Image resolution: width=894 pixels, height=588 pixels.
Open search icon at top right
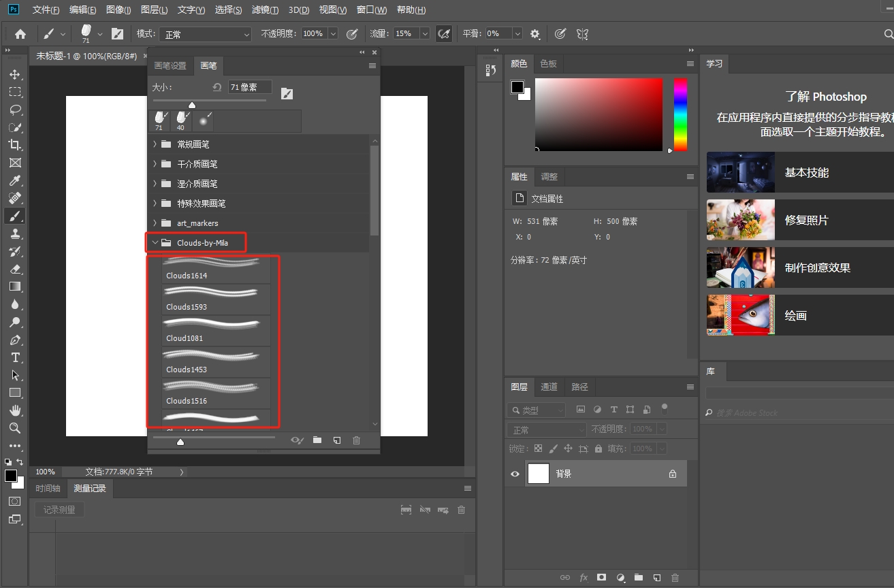tap(889, 33)
